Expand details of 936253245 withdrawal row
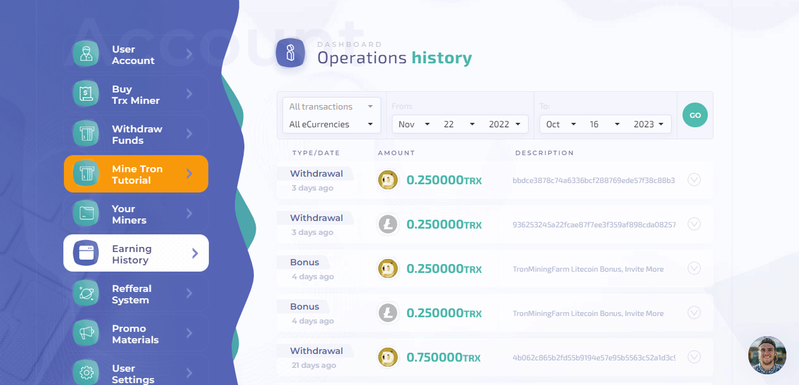 coord(694,224)
